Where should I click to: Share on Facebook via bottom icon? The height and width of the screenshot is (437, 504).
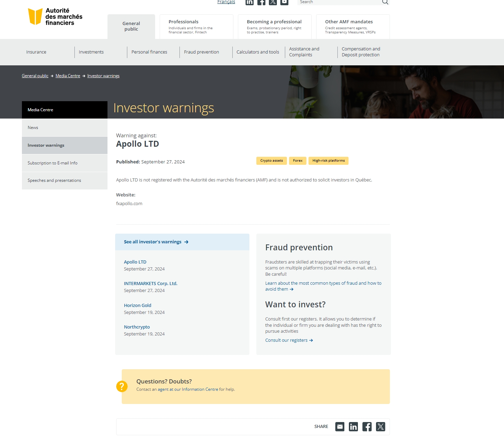point(367,427)
